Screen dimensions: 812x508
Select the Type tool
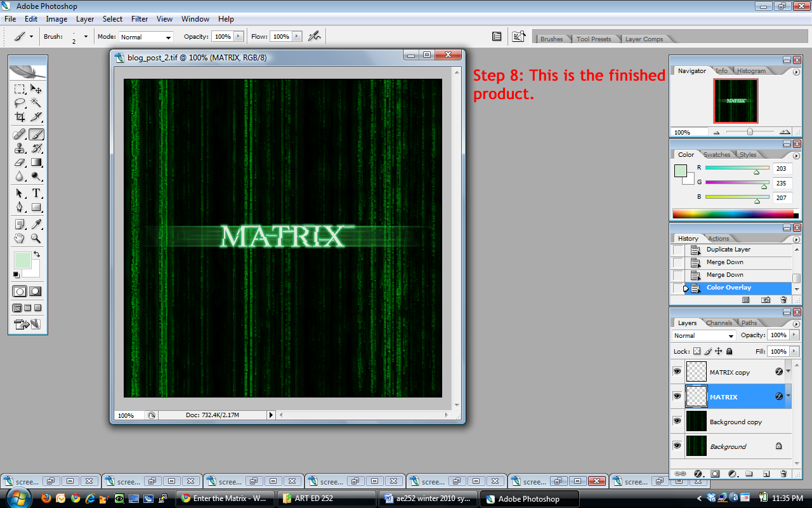click(x=36, y=193)
